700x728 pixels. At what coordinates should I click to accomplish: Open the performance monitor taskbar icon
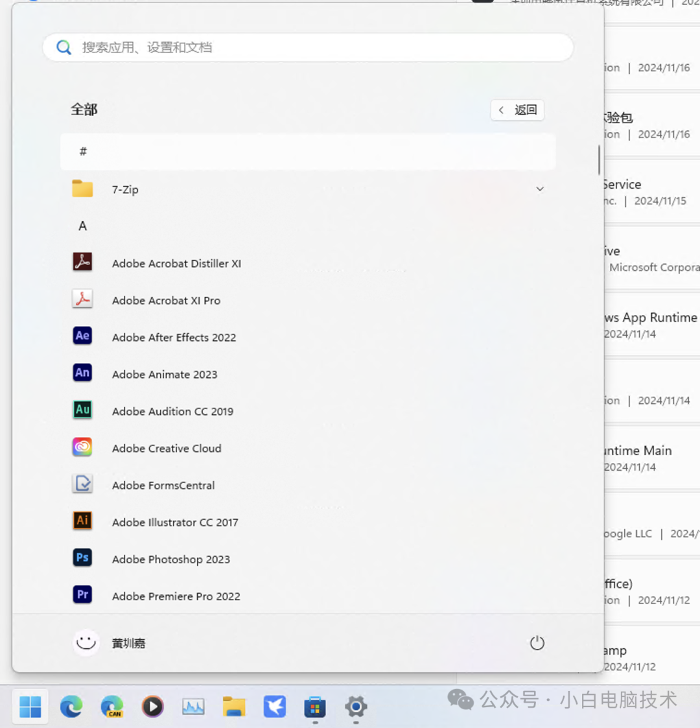click(193, 707)
